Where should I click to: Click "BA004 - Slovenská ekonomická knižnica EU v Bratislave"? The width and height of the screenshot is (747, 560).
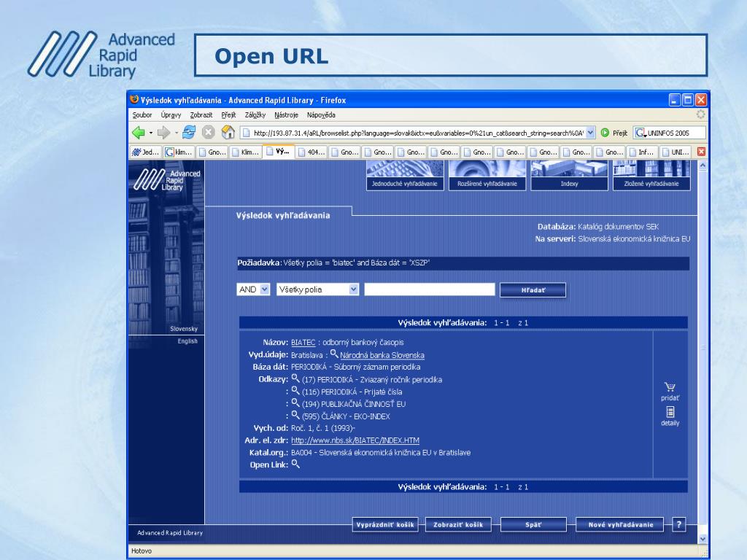pyautogui.click(x=381, y=453)
